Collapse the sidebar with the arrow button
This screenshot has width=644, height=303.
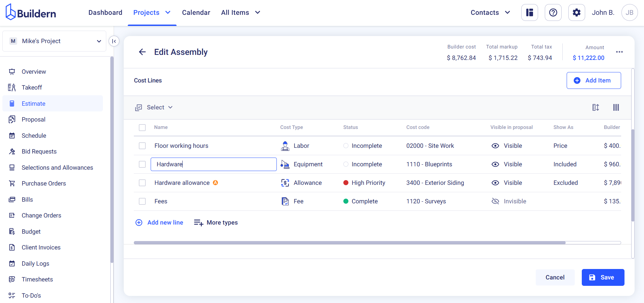(x=114, y=41)
